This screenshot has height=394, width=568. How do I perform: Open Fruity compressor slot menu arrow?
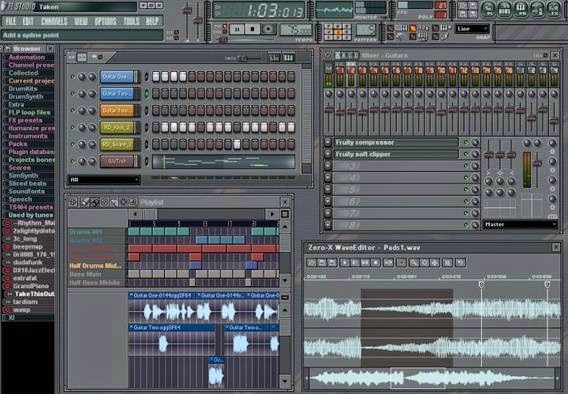tap(327, 142)
